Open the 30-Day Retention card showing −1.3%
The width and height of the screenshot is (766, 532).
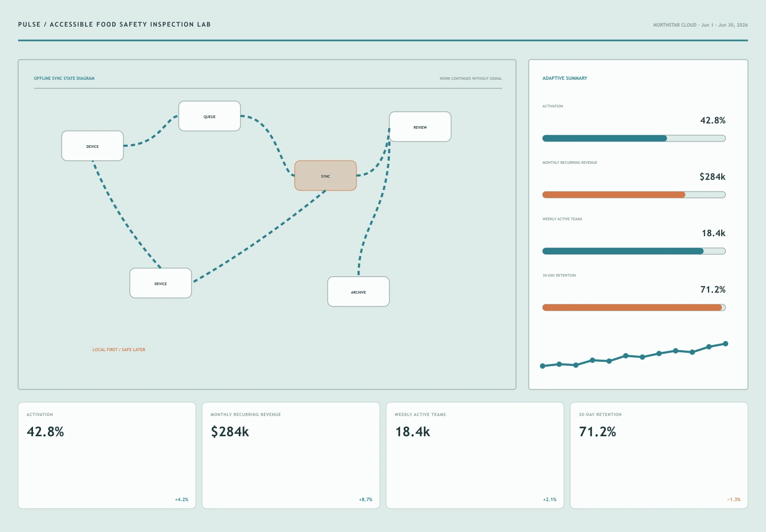pyautogui.click(x=659, y=455)
